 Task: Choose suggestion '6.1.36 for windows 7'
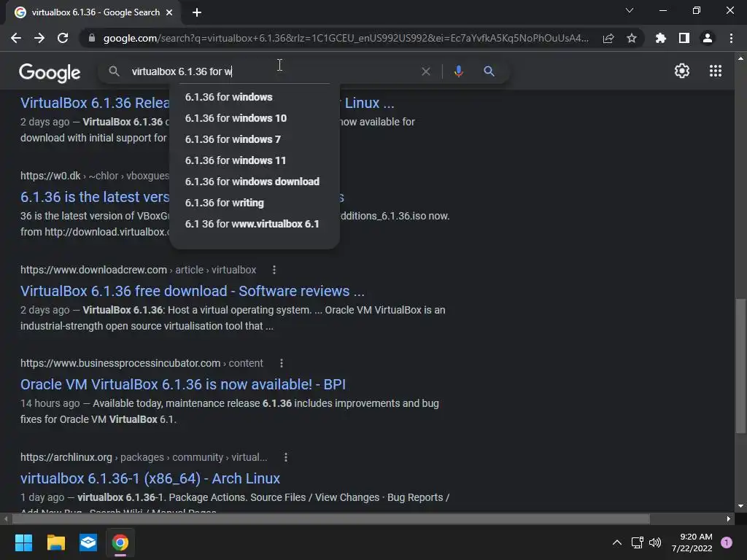(x=255, y=139)
